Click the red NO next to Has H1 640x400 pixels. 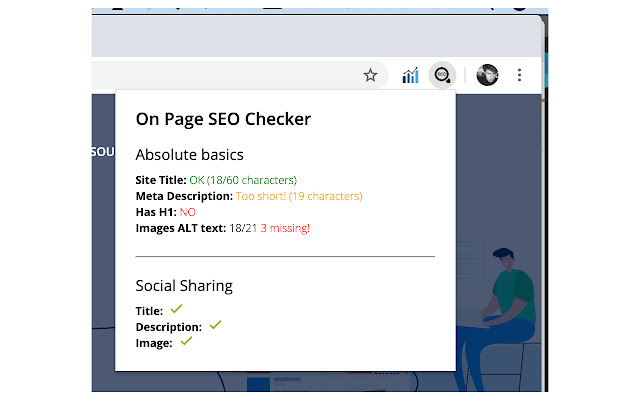point(189,212)
